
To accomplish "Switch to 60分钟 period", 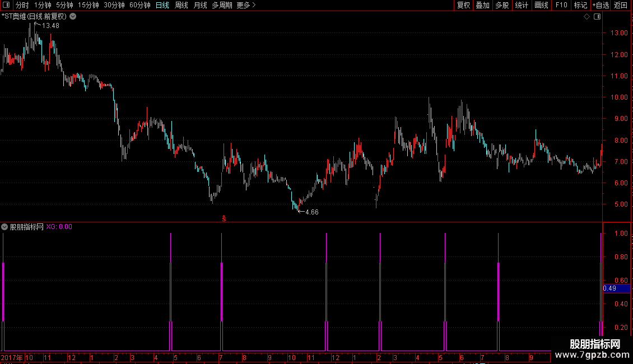I will 139,5.
